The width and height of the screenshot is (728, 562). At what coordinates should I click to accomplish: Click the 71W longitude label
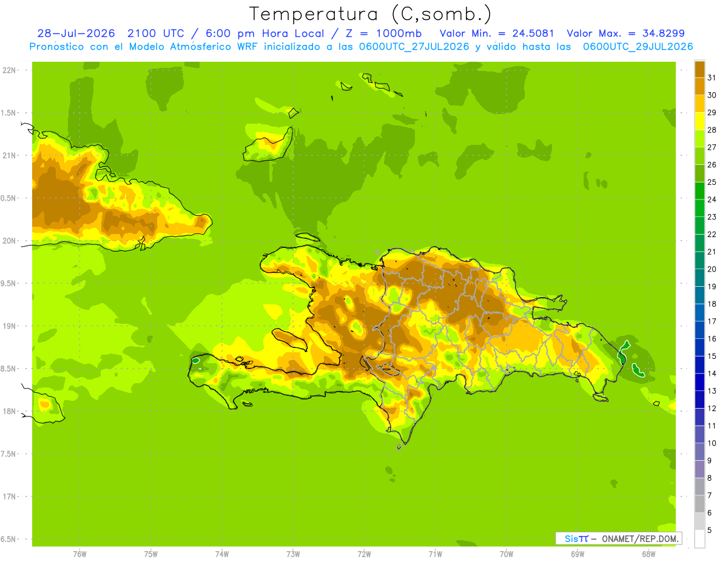click(x=435, y=554)
